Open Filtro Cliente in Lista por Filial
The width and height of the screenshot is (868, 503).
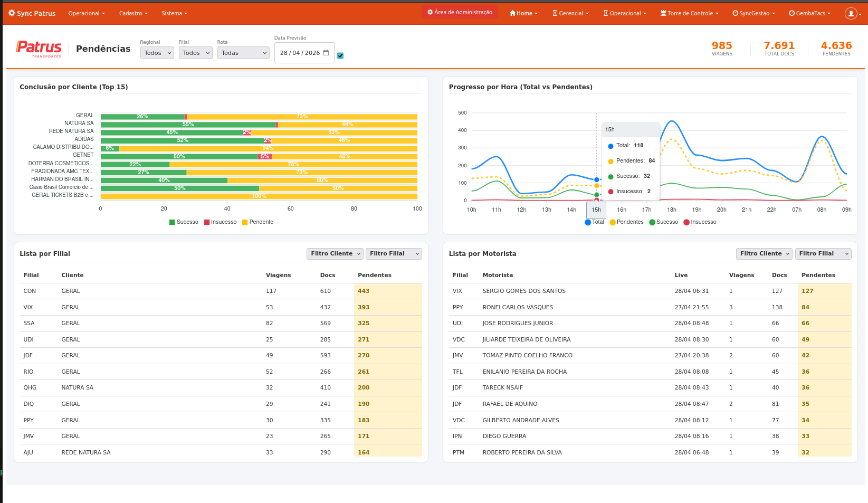click(335, 254)
